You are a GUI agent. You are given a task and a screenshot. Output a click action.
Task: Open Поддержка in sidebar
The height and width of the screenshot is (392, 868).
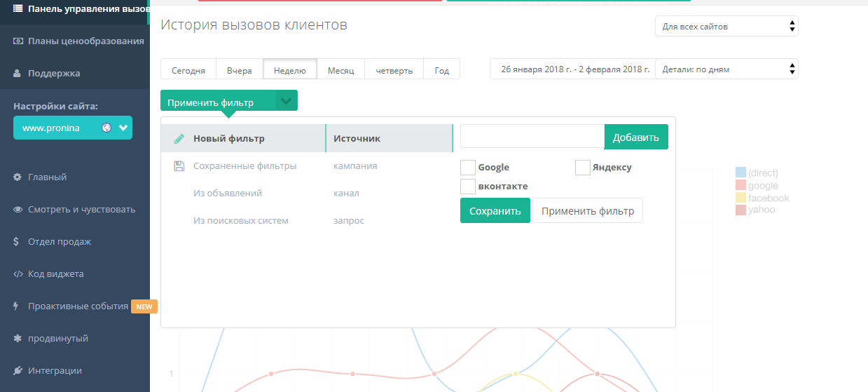75,73
